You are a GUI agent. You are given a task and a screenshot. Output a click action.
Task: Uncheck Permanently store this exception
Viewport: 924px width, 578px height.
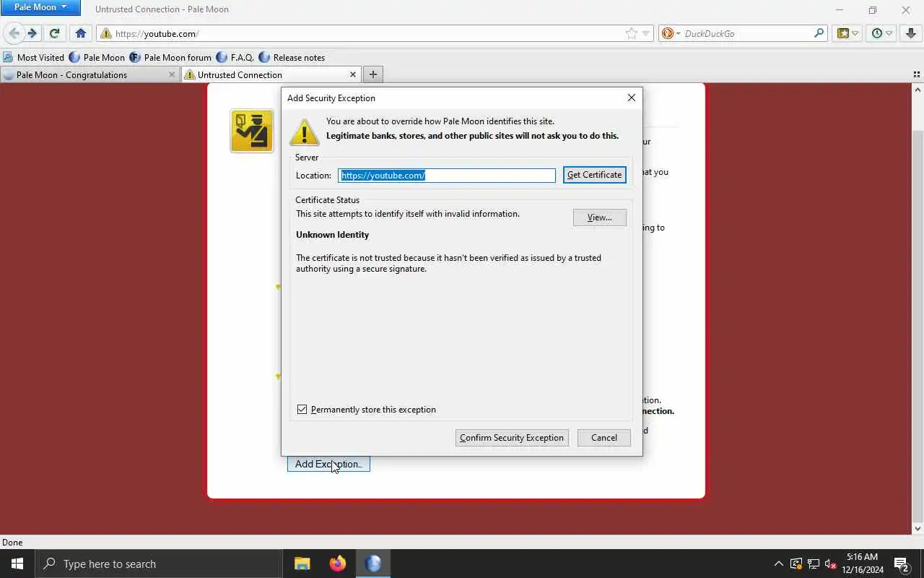pos(302,410)
